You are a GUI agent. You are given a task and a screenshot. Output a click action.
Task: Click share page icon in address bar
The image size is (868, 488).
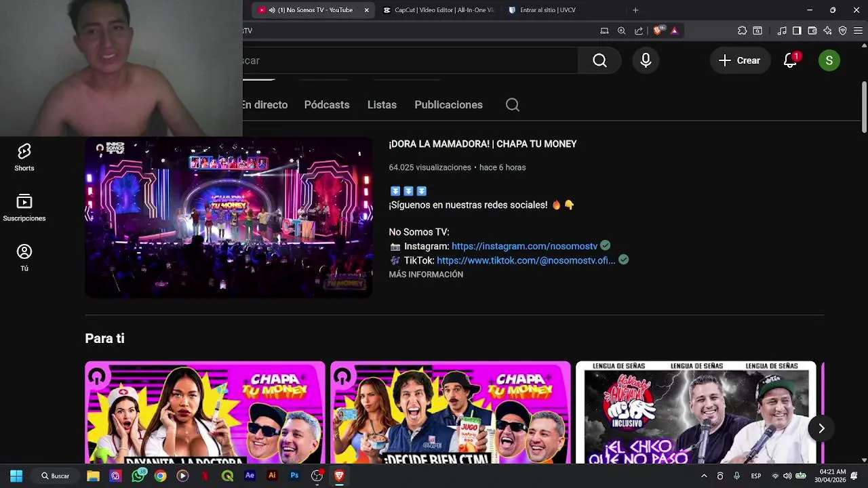[x=639, y=30]
